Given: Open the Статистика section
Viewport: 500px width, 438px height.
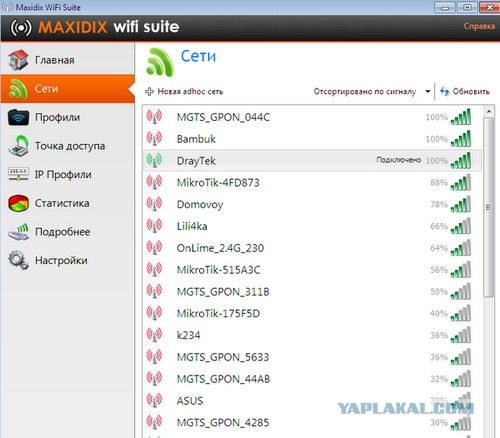Looking at the screenshot, I should 67,203.
